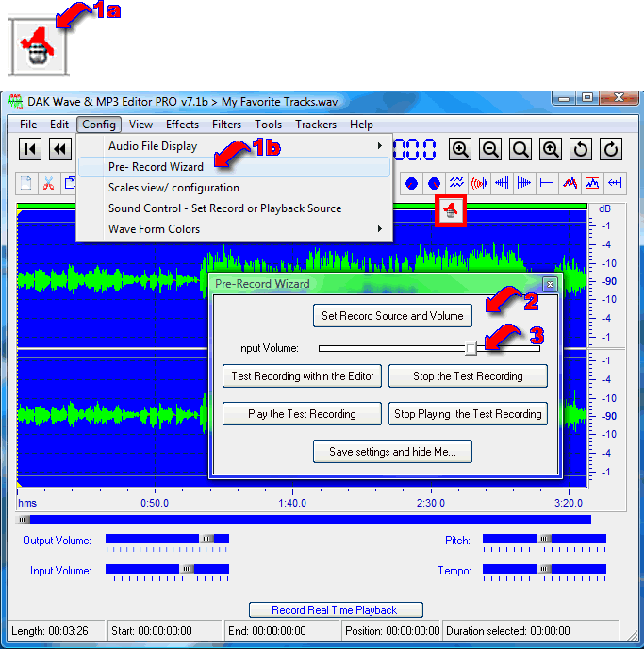Viewport: 644px width, 649px height.
Task: Click the Length: 00:03:26 status field
Action: click(57, 631)
